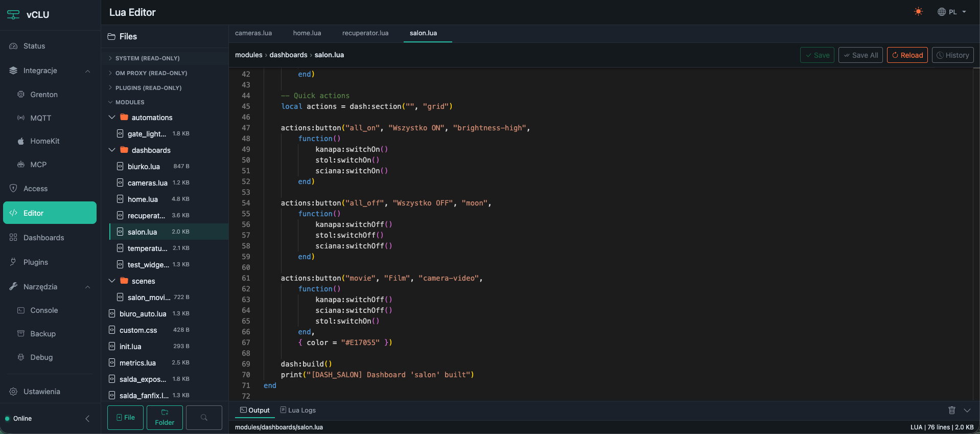980x434 pixels.
Task: Click the Dashboards grid icon
Action: (13, 238)
